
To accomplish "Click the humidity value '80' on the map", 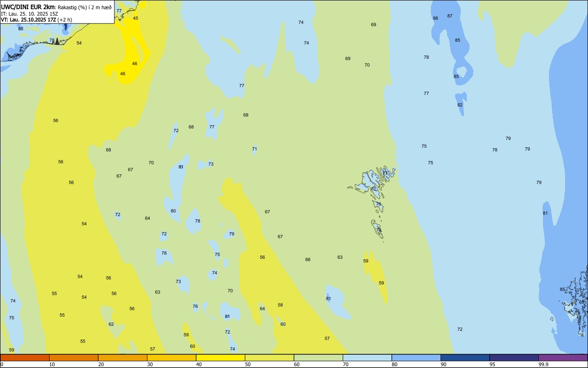I will 173,211.
